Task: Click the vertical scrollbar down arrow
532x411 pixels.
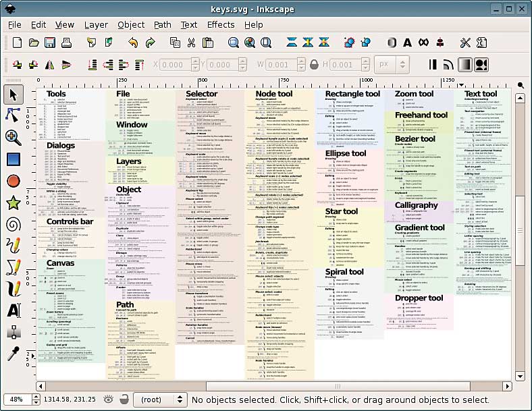Action: click(520, 376)
